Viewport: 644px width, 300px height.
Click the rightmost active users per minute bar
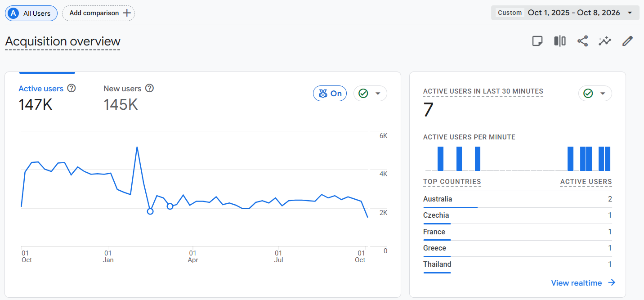[x=607, y=159]
